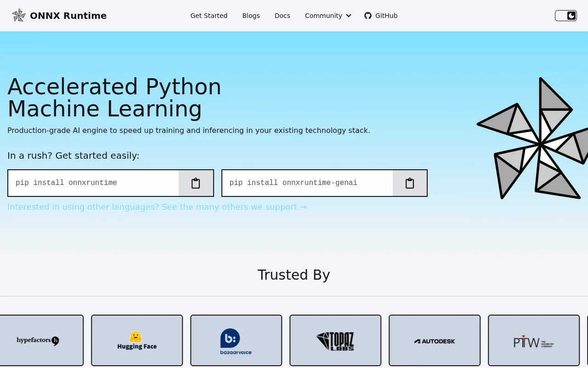
Task: Click the moon icon in theme toggle
Action: [571, 16]
